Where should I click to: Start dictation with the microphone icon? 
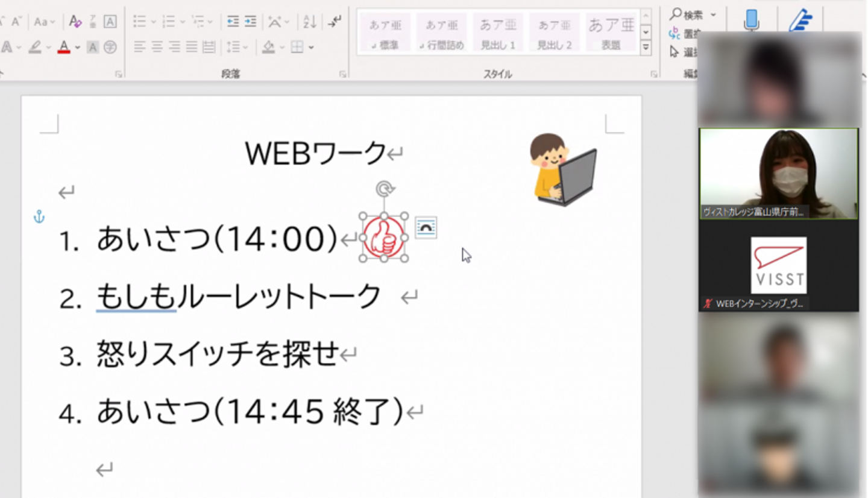[x=751, y=19]
